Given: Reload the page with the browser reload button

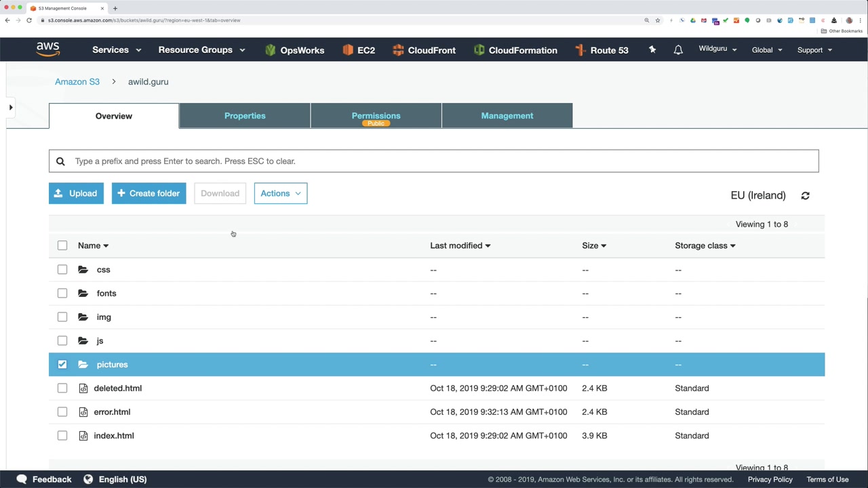Looking at the screenshot, I should 29,20.
